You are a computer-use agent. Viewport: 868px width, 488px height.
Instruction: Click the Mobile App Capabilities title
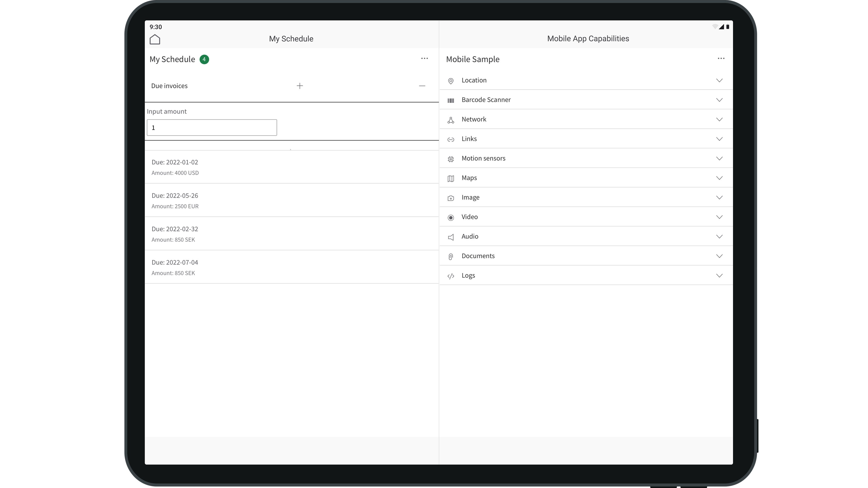coord(588,39)
